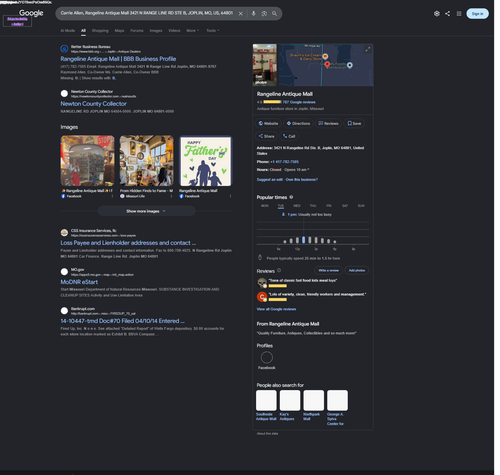
Task: Open Southside Antique Mall suggestion thumbnail
Action: pyautogui.click(x=266, y=400)
